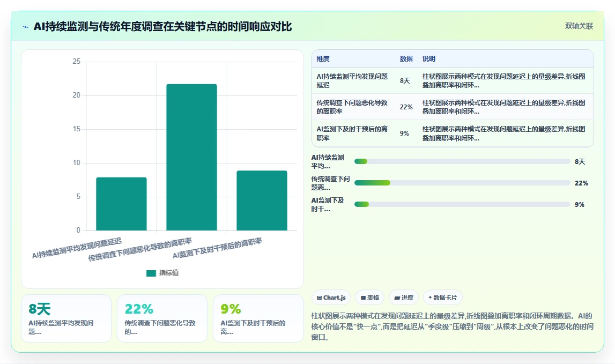The width and height of the screenshot is (615, 364).
Task: Click y-axis tick label 25
Action: [77, 62]
